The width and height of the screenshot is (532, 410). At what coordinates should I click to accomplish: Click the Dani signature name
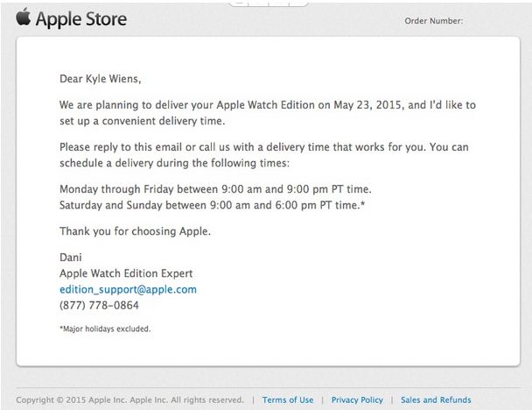(71, 258)
